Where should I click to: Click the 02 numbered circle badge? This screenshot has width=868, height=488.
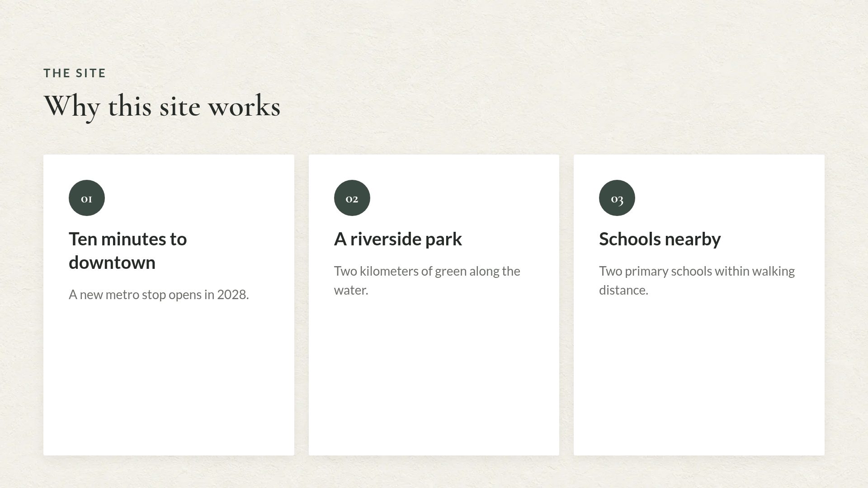(x=352, y=198)
